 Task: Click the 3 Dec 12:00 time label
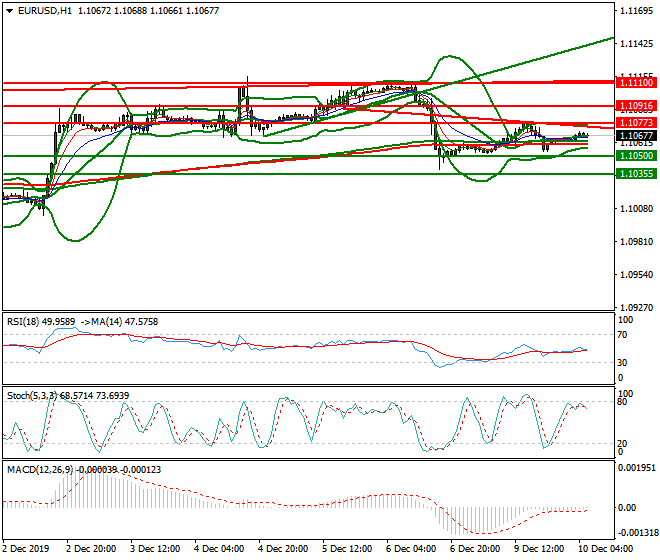(x=155, y=549)
